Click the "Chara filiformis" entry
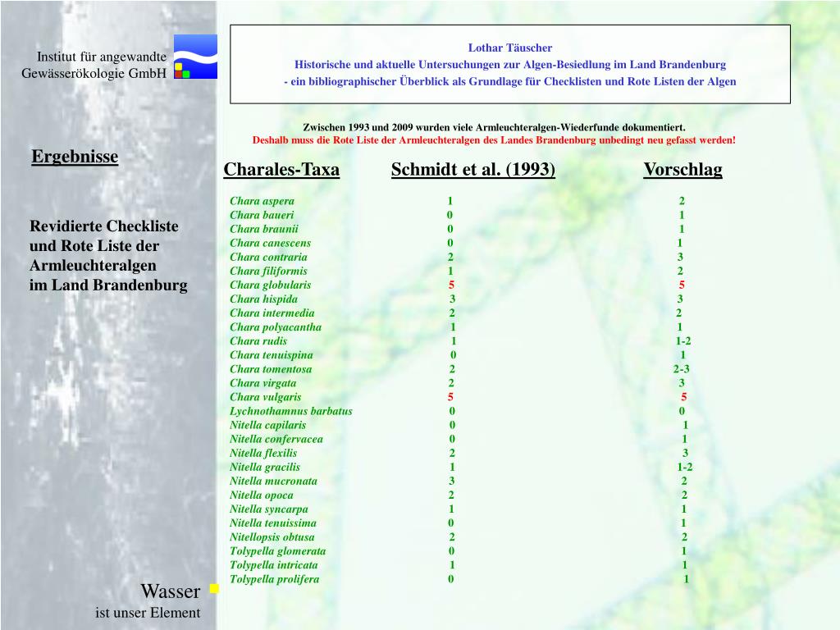 tap(269, 271)
